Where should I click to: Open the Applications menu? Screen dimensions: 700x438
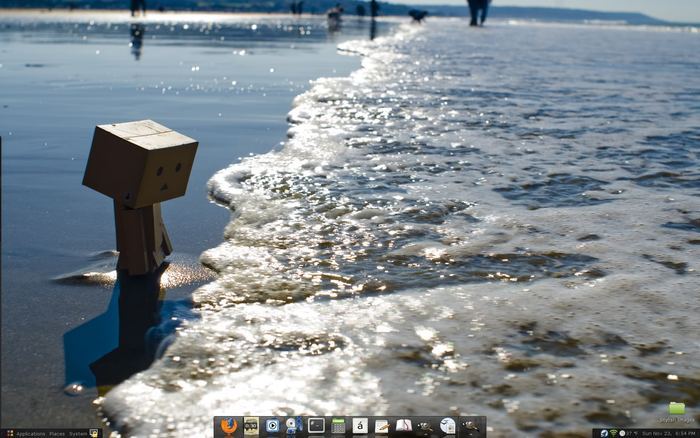coord(30,433)
